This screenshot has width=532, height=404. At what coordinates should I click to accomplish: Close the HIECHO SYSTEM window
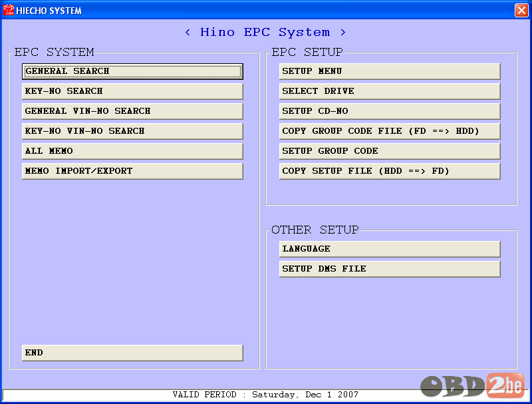click(521, 10)
